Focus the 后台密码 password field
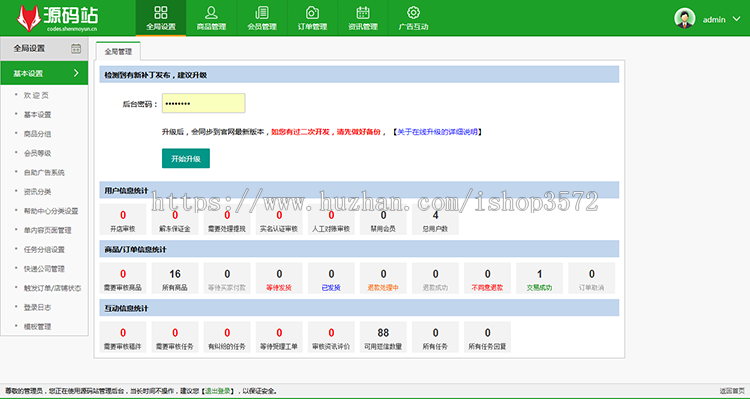The width and height of the screenshot is (750, 399). click(x=204, y=103)
